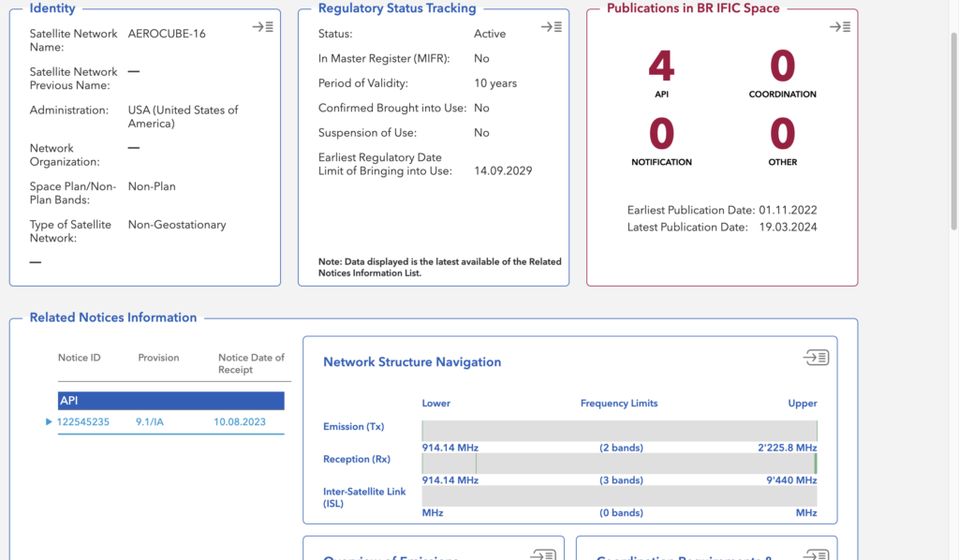The height and width of the screenshot is (560, 959).
Task: Open provision 9.1/IA link
Action: tap(150, 421)
